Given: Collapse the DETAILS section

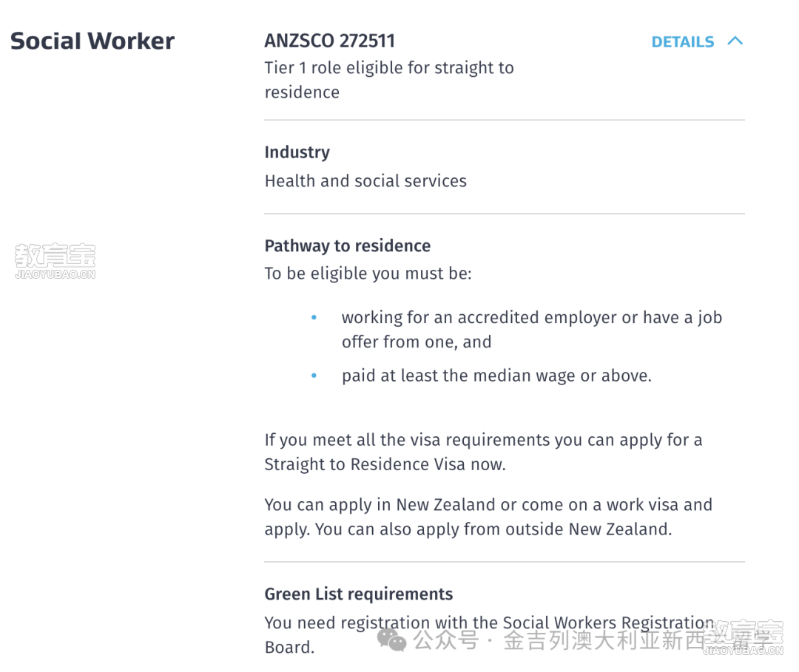Looking at the screenshot, I should (697, 41).
